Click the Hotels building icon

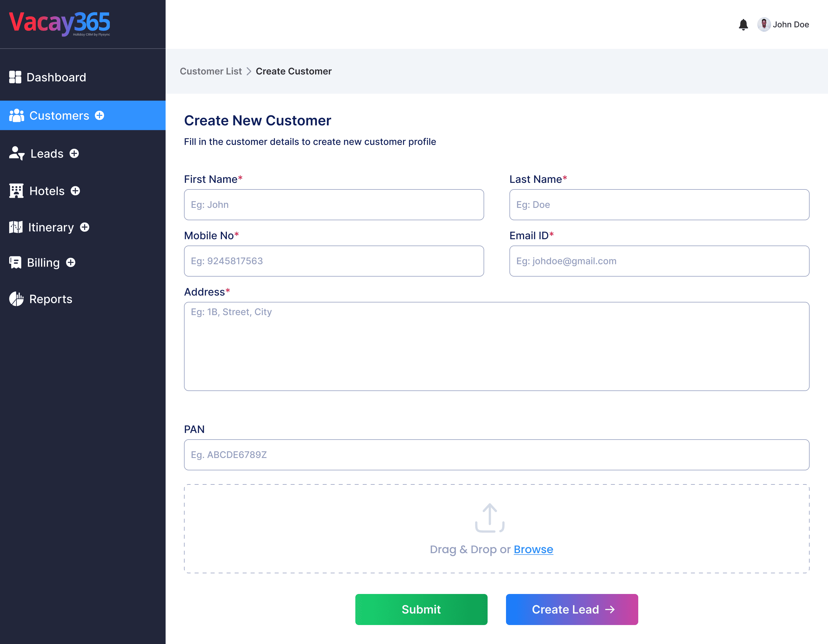pyautogui.click(x=16, y=191)
